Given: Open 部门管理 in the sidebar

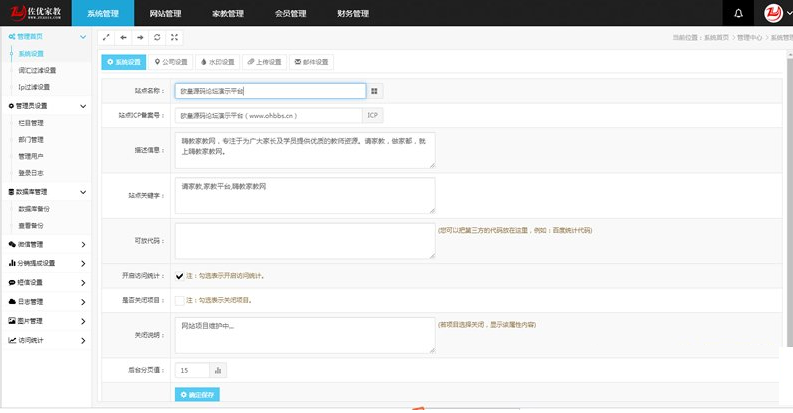Looking at the screenshot, I should coord(31,140).
